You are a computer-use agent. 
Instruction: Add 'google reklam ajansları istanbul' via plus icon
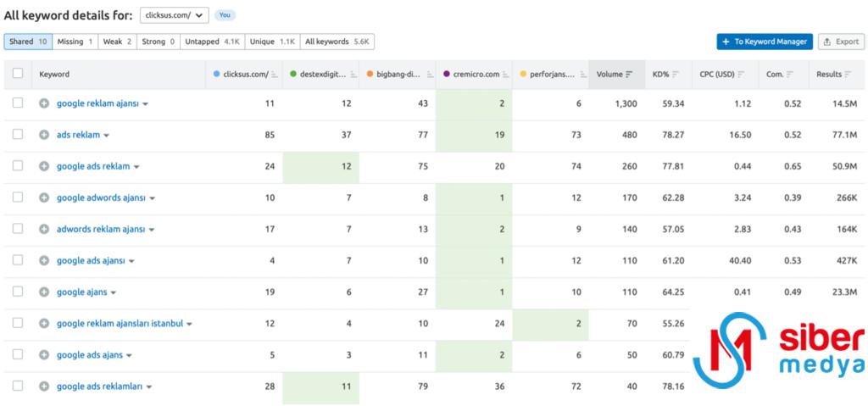(44, 324)
